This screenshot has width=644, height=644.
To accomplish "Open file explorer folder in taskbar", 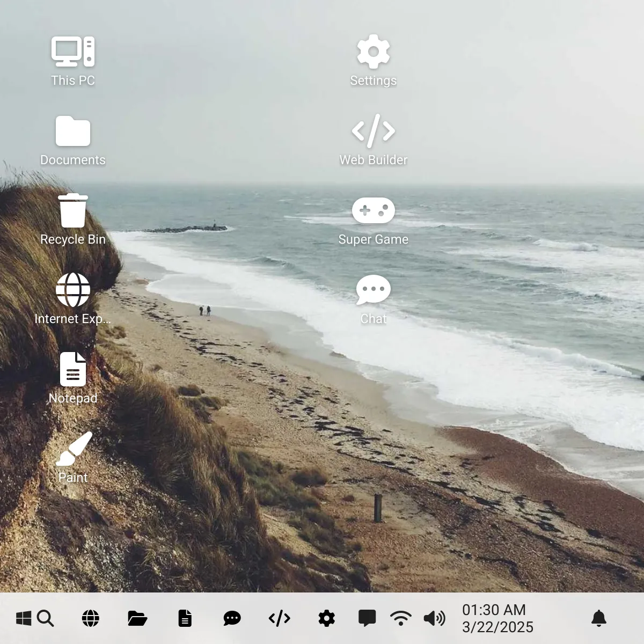I will pos(137,618).
